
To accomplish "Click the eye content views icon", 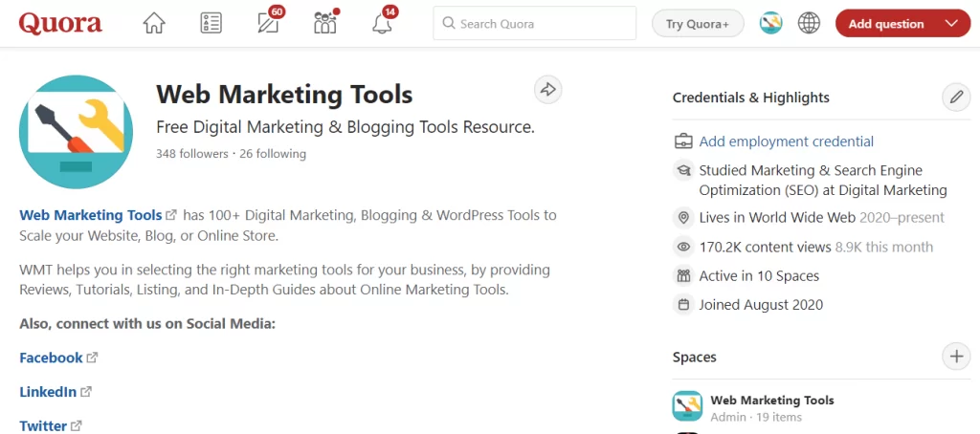I will tap(683, 247).
